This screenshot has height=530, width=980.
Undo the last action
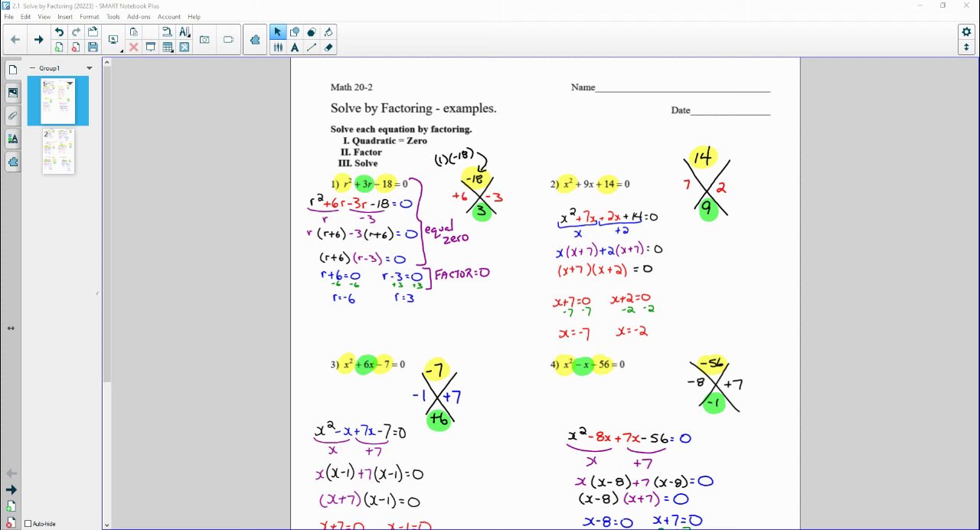pyautogui.click(x=59, y=32)
